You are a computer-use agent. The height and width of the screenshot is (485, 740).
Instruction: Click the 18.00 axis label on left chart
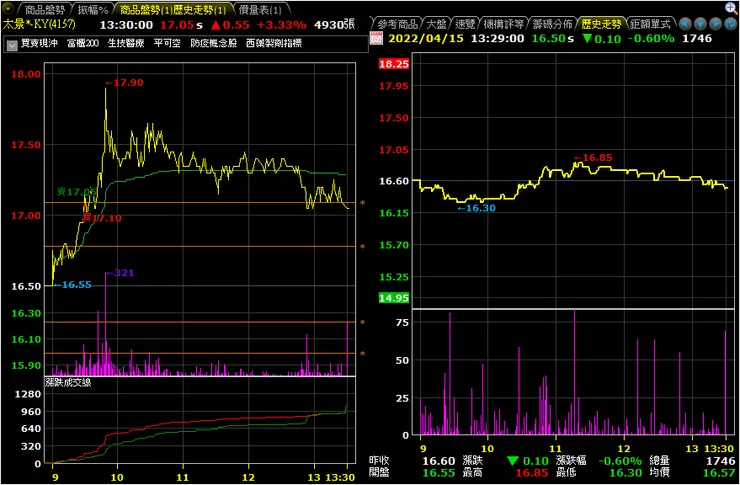[x=26, y=74]
